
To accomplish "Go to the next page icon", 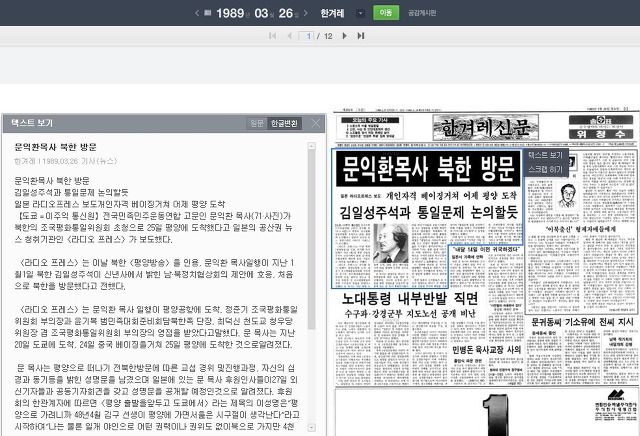I will pos(344,36).
